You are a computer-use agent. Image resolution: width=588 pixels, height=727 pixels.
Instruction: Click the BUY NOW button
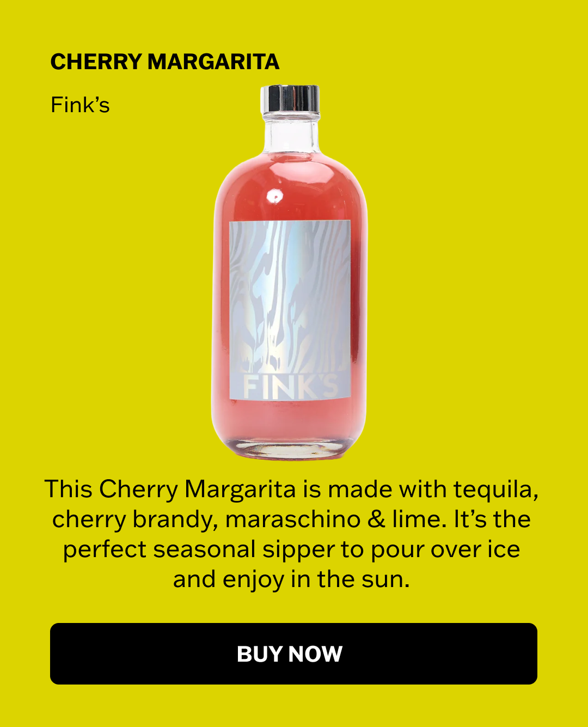click(293, 653)
